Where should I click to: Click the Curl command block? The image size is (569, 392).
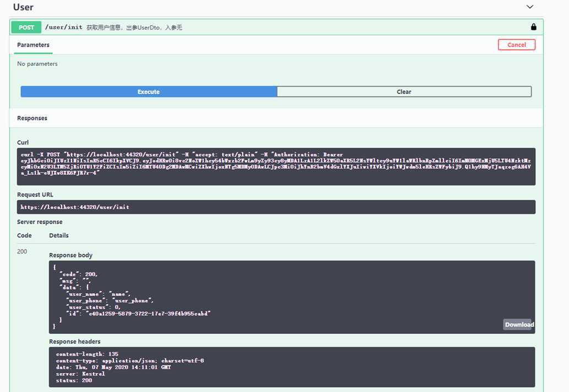pos(276,167)
